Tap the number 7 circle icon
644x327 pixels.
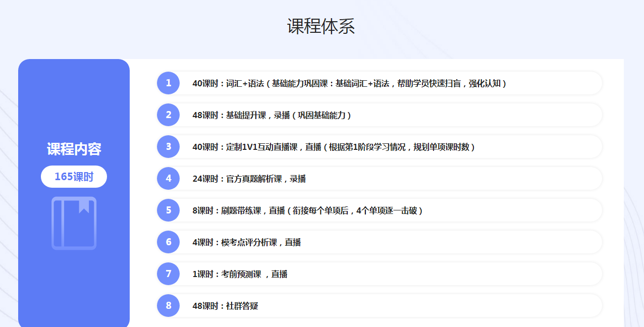click(168, 274)
